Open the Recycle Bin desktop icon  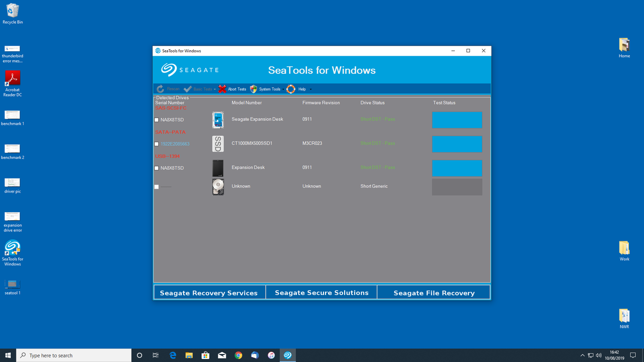tap(13, 14)
